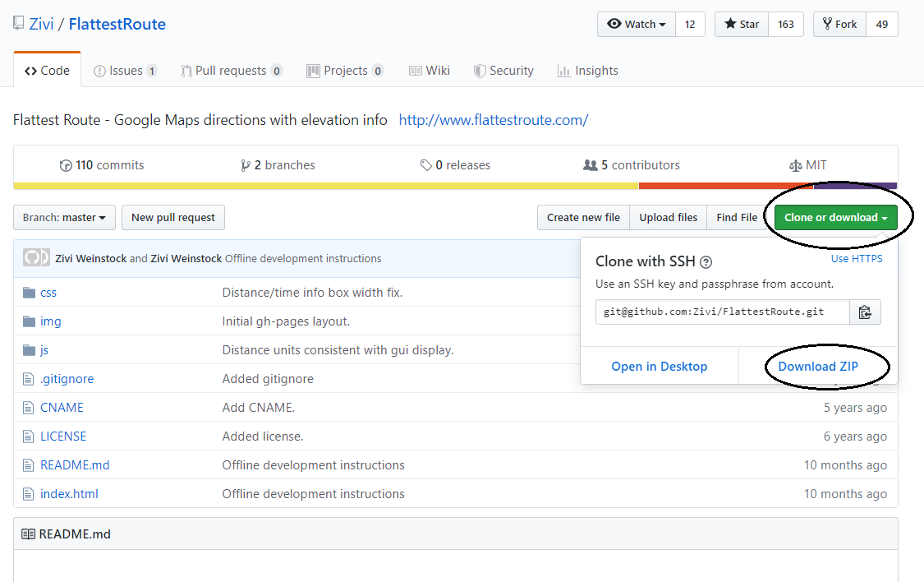View the 12 watchers count
The height and width of the screenshot is (582, 924).
tap(690, 24)
